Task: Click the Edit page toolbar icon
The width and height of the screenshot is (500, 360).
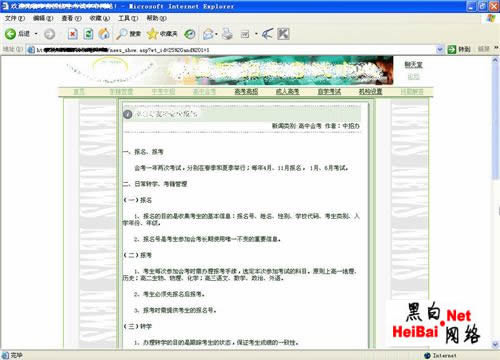Action: [x=245, y=34]
